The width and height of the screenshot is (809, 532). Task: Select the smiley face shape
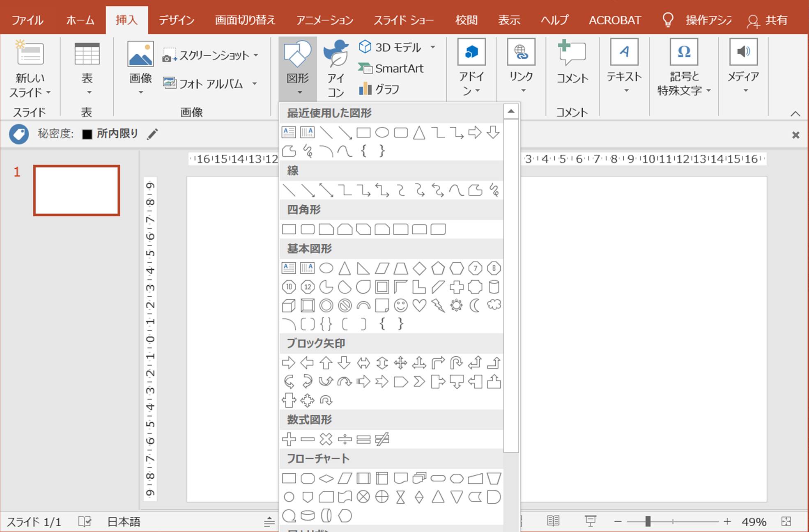400,305
